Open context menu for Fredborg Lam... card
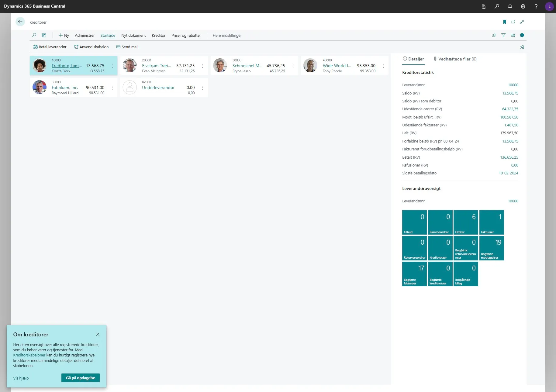The height and width of the screenshot is (392, 556). click(x=112, y=66)
